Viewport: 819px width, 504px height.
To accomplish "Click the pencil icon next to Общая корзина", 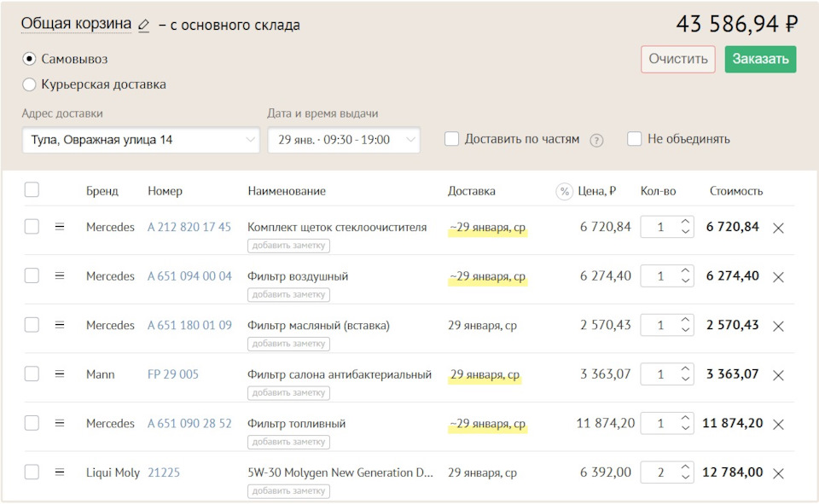I will [x=143, y=26].
